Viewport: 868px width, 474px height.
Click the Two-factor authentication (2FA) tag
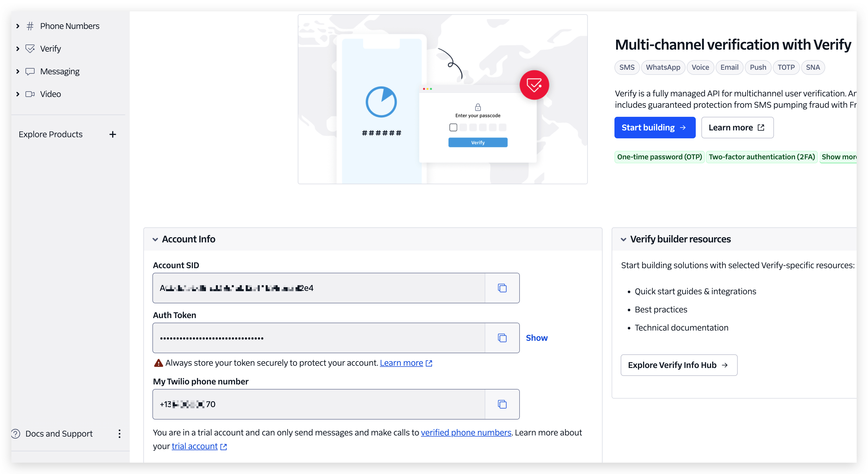click(x=761, y=157)
